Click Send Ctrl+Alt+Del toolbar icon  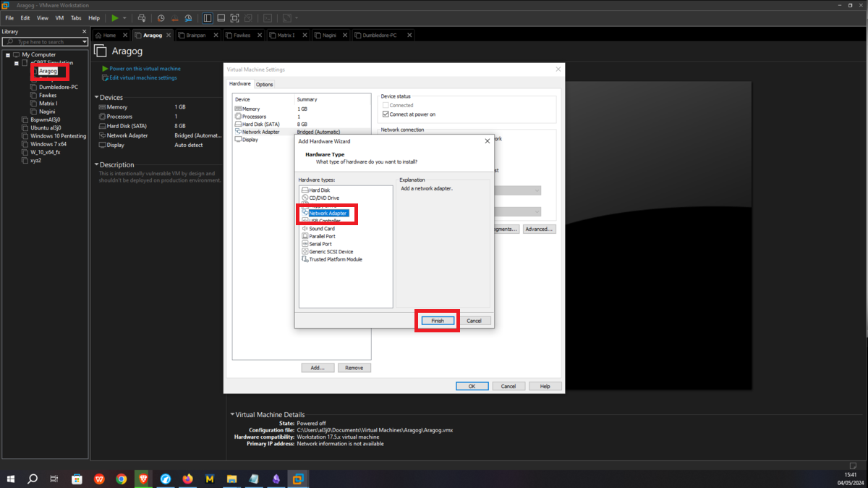[x=142, y=17]
